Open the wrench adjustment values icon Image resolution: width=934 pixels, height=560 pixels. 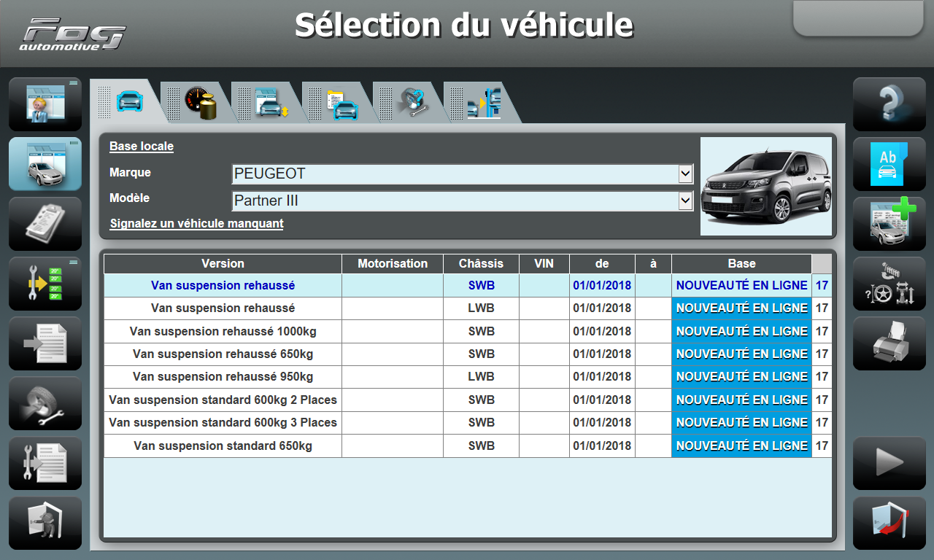pos(45,284)
